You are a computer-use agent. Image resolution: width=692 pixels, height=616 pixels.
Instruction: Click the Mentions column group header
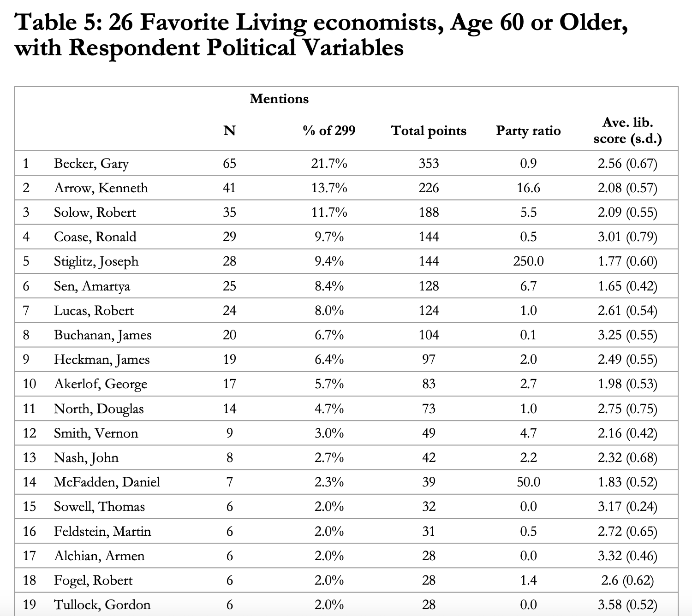279,99
